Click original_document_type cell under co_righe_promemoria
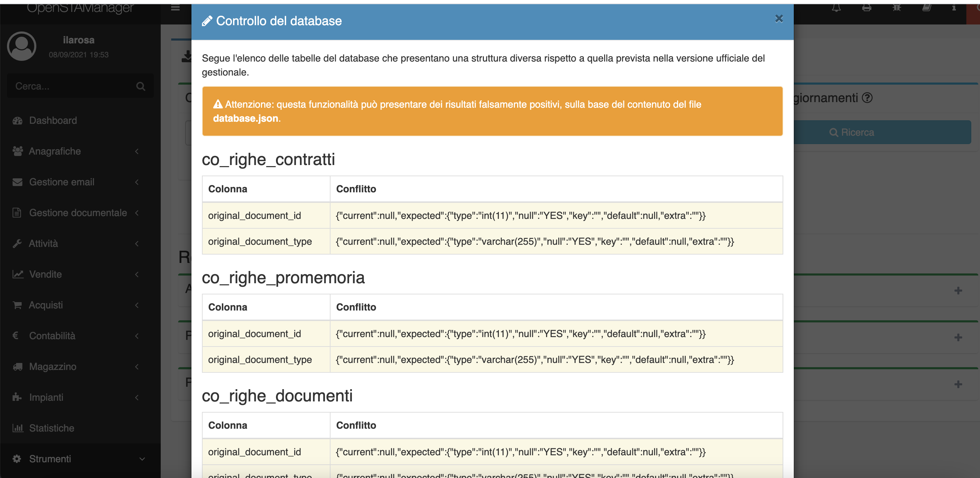 (266, 359)
